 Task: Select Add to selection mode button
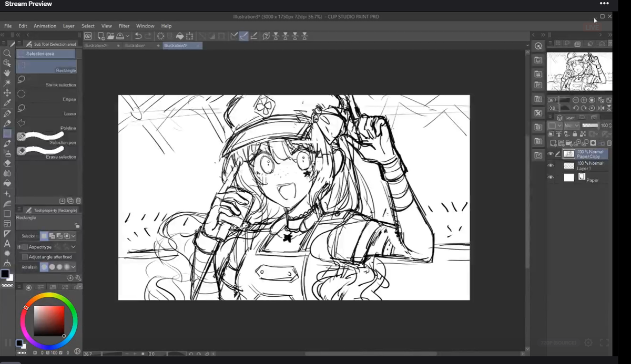(x=52, y=236)
